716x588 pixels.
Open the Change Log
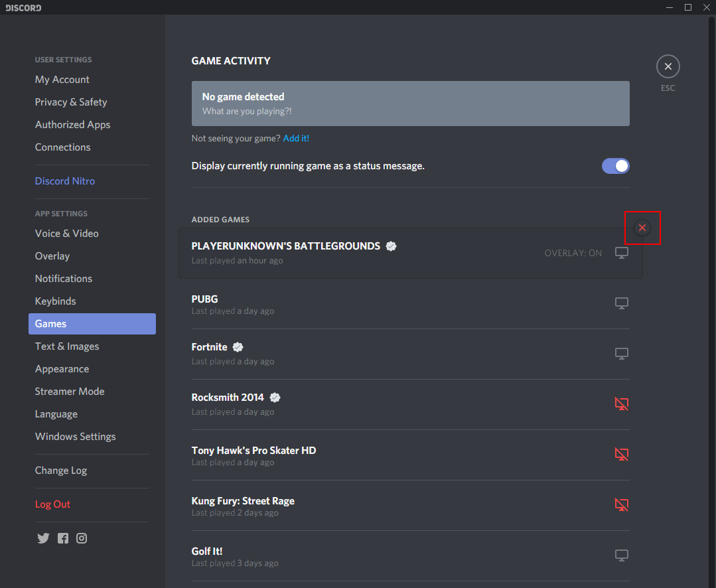coord(61,471)
